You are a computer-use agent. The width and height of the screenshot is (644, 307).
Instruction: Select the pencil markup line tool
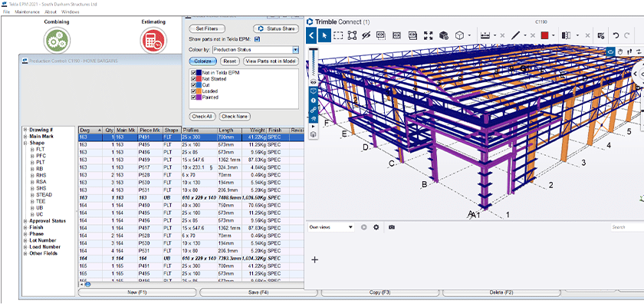tap(516, 36)
